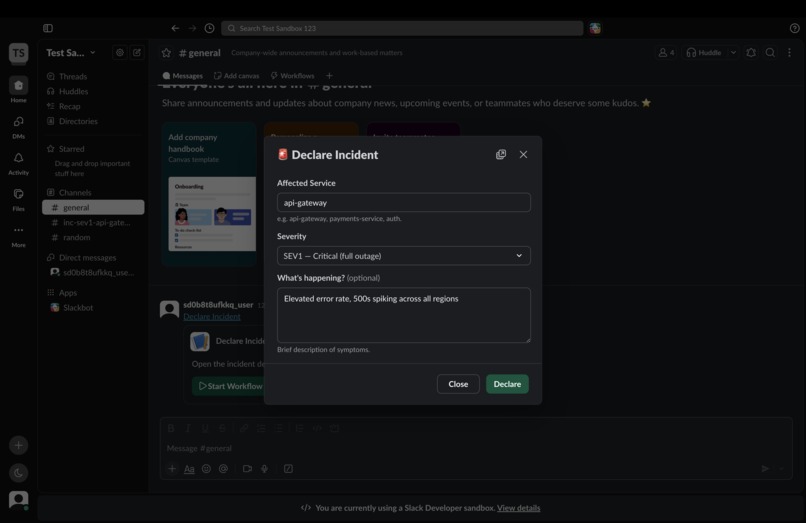Click the Start Workflow button
The image size is (806, 523).
(x=229, y=386)
